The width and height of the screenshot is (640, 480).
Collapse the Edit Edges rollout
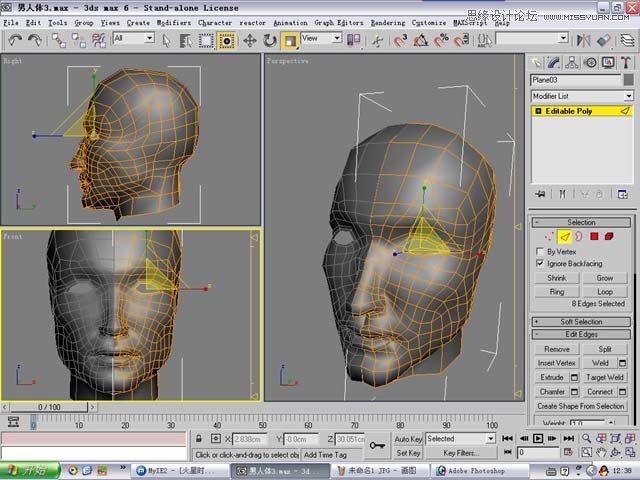[581, 334]
